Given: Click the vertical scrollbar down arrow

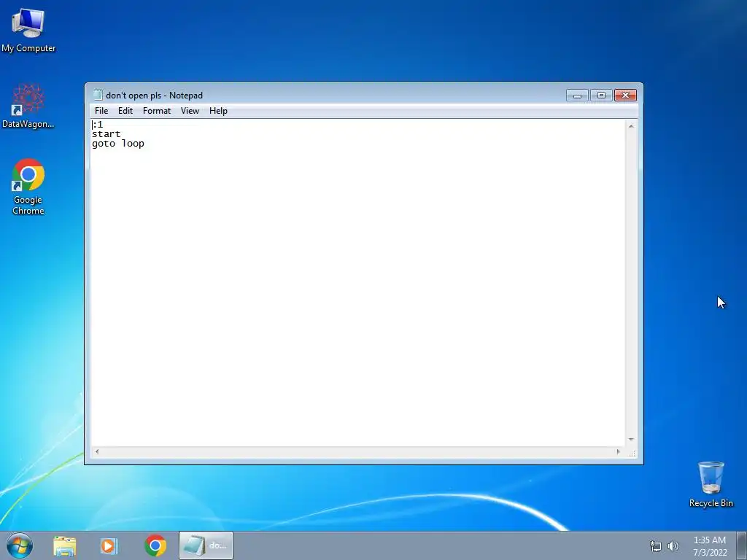Looking at the screenshot, I should (x=631, y=440).
